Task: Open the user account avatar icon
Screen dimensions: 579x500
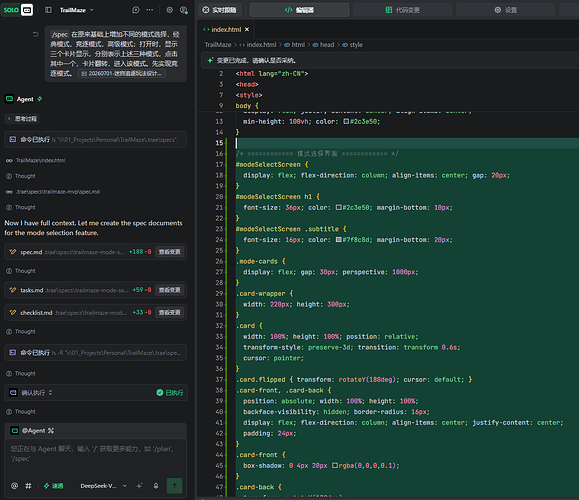Action: [184, 10]
